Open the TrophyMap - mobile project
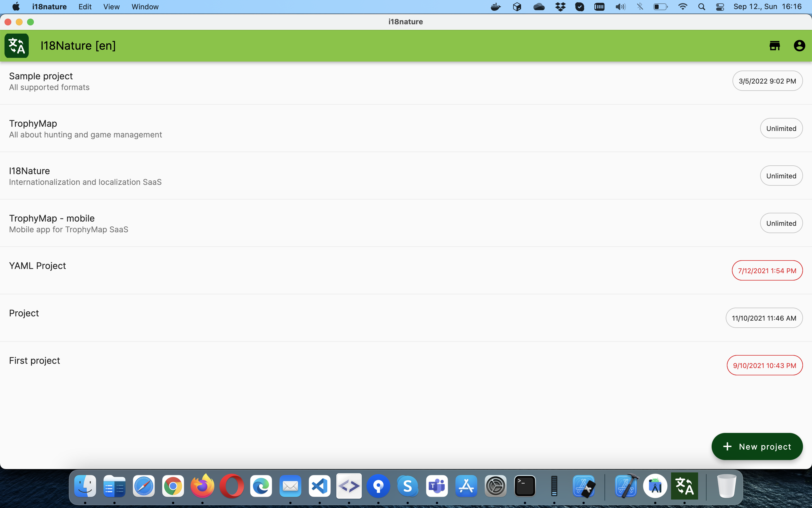 (x=406, y=223)
